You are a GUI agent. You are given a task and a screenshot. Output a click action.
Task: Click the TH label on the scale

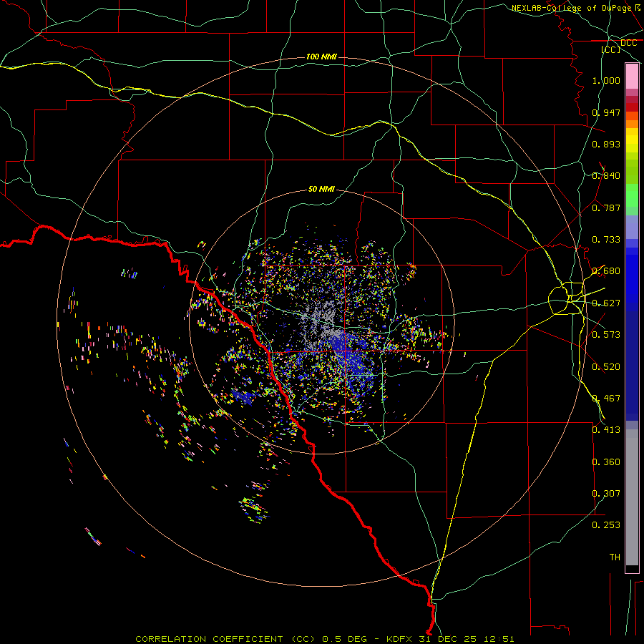pyautogui.click(x=615, y=557)
